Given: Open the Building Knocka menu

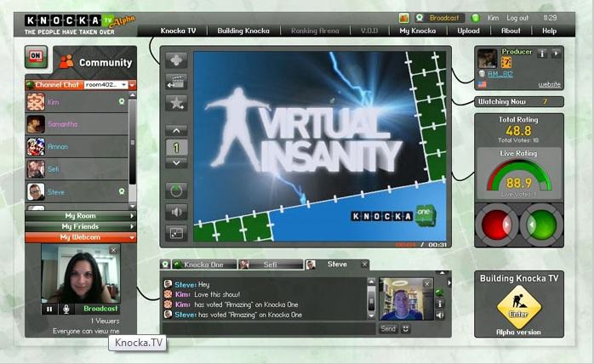Looking at the screenshot, I should pos(243,31).
